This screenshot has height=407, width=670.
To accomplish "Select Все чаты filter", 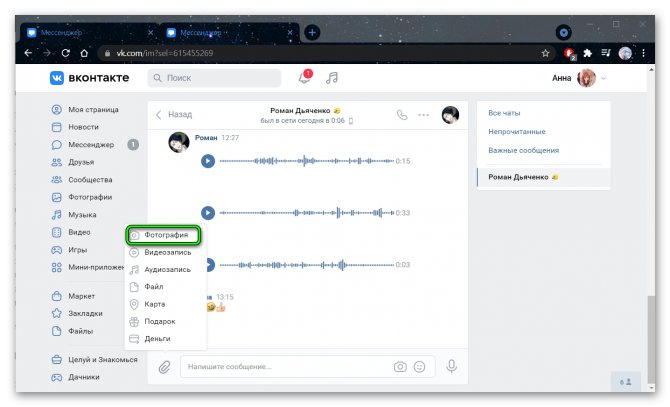I will 504,113.
